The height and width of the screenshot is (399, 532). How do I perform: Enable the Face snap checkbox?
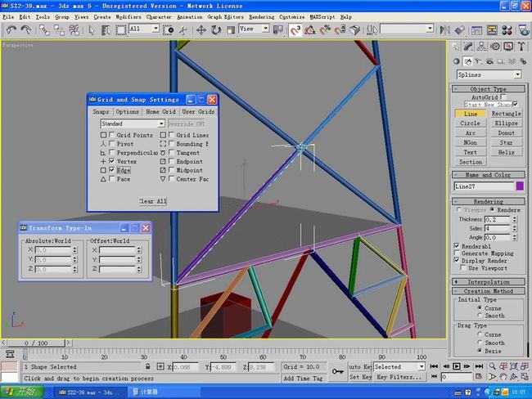click(x=111, y=179)
